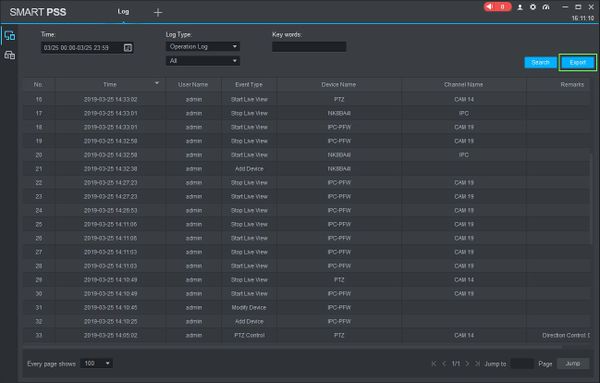Viewport: 600px width, 383px height.
Task: Go to next page arrow
Action: (467, 363)
